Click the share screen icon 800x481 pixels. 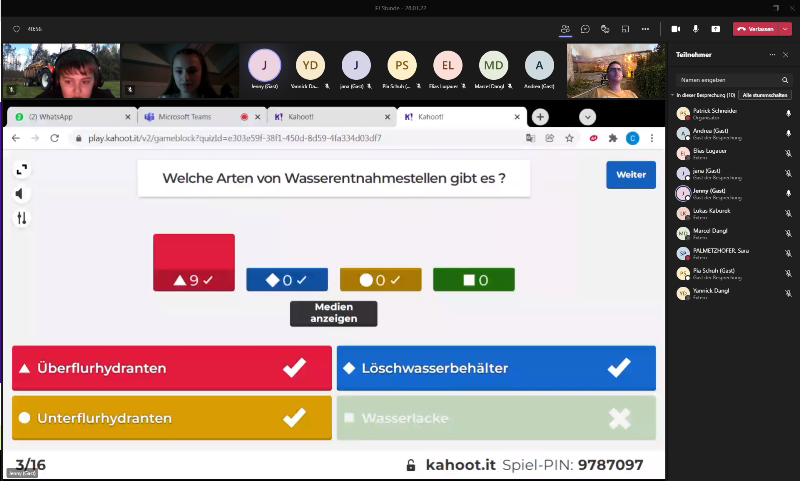(x=717, y=29)
